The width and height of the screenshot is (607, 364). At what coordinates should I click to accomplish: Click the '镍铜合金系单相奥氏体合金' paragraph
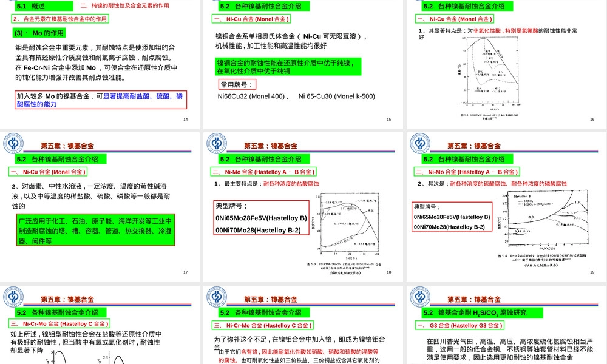[291, 41]
